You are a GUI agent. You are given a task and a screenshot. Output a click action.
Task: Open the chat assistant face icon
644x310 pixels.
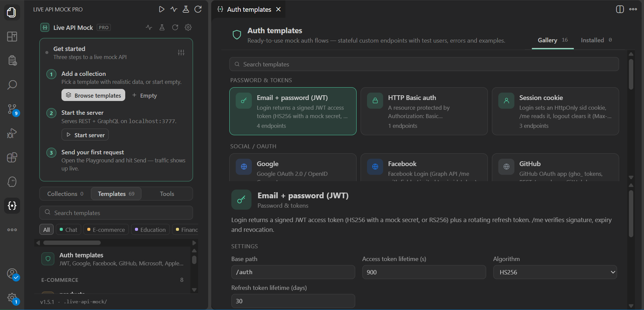point(12,182)
